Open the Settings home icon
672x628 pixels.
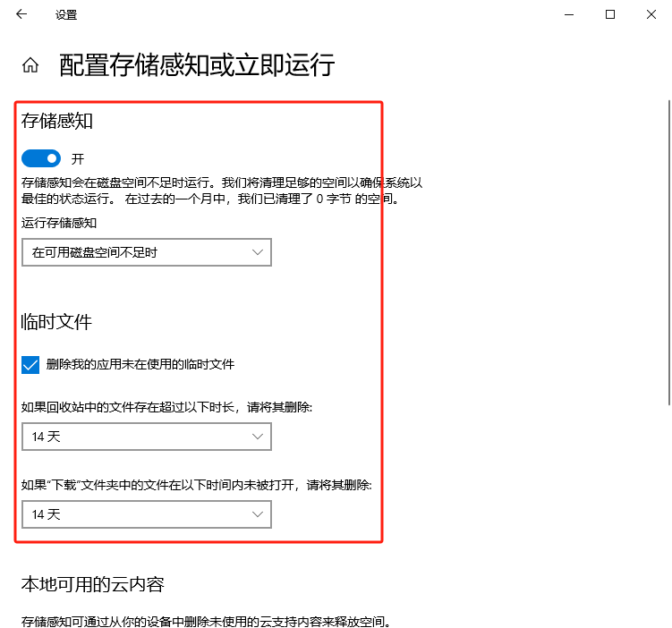point(30,65)
